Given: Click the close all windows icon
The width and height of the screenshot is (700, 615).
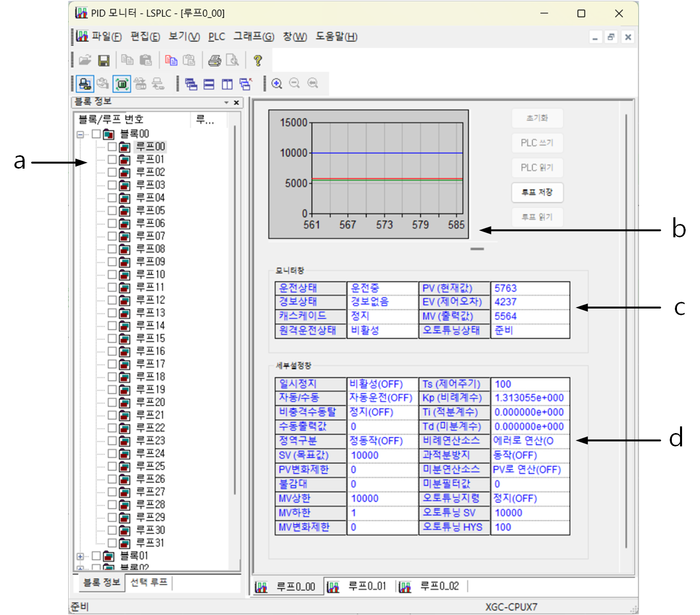Looking at the screenshot, I should tap(245, 84).
